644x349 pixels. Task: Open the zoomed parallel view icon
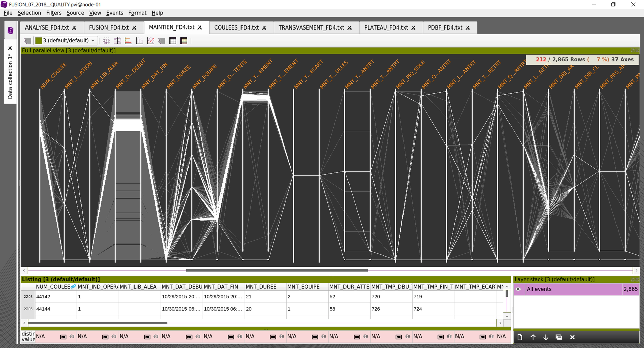[x=117, y=41]
